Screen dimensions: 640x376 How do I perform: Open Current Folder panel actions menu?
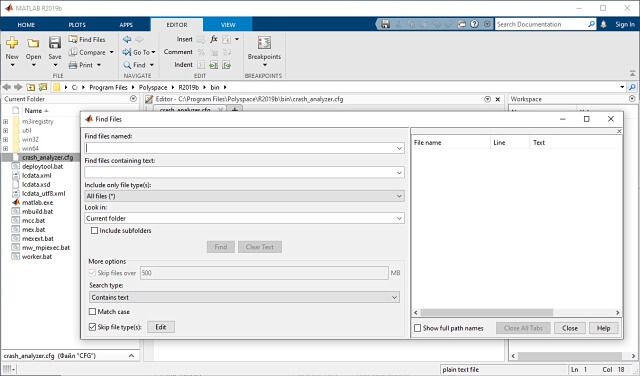click(x=133, y=99)
